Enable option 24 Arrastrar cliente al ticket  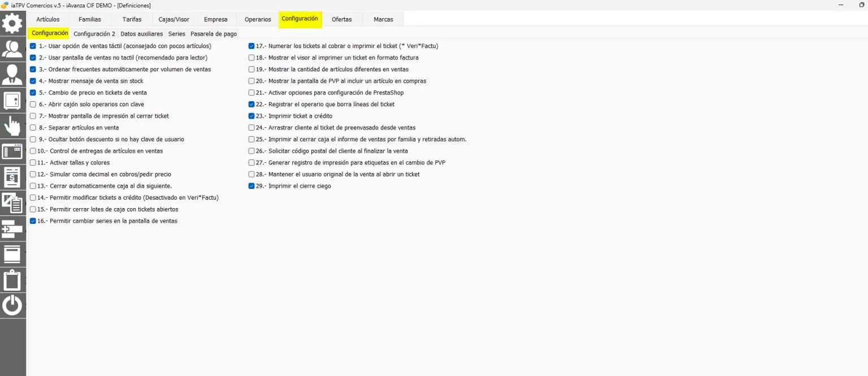[x=251, y=128]
